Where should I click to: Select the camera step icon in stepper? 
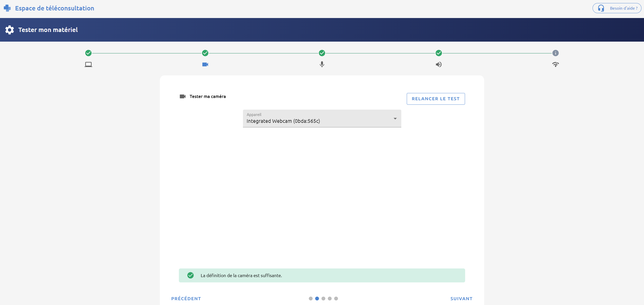click(205, 64)
